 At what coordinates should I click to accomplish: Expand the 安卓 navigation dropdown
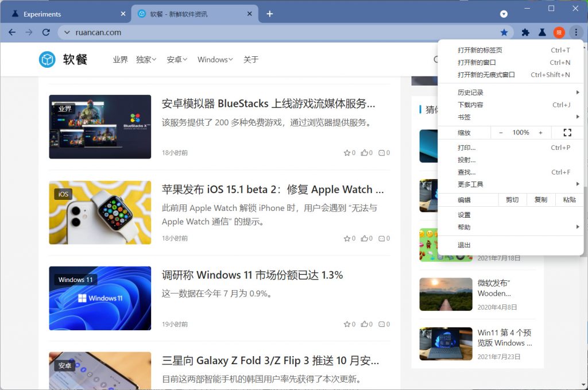click(177, 60)
